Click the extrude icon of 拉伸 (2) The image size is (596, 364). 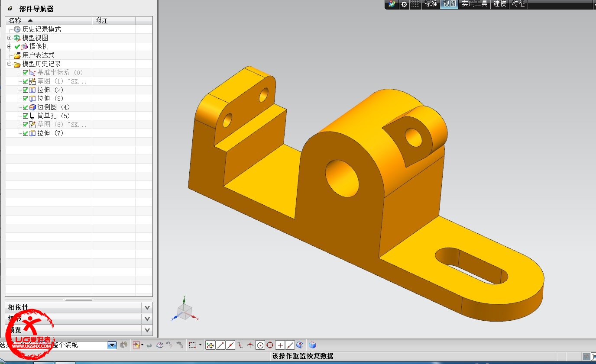point(32,90)
